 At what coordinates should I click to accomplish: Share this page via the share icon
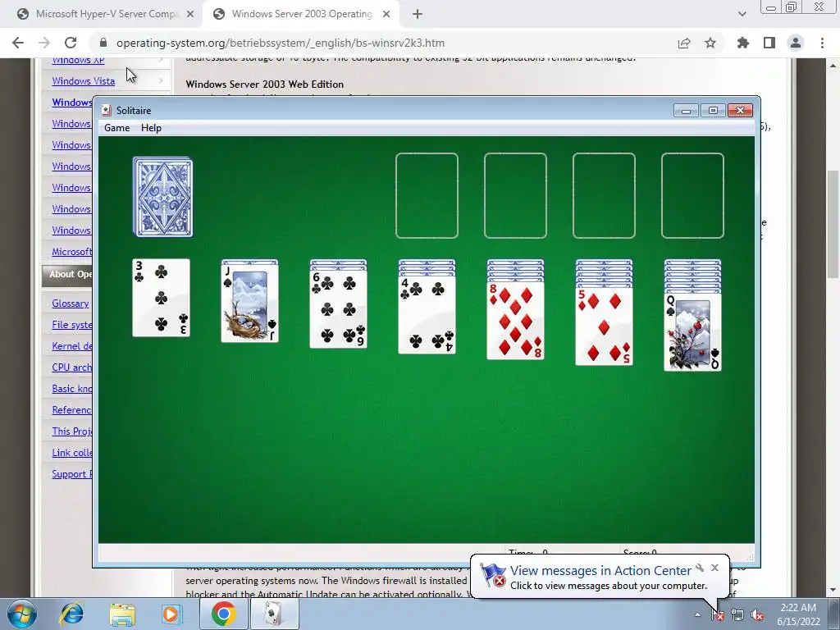[x=684, y=43]
